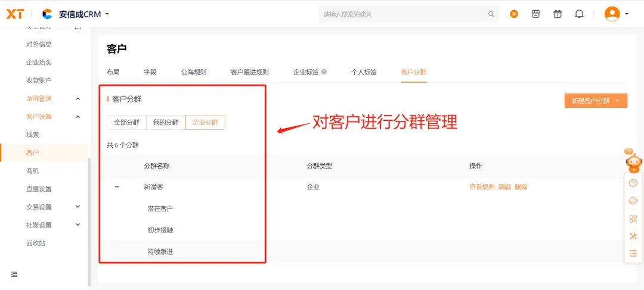644x290 pixels.
Task: Select the 全部分群 filter
Action: [x=126, y=122]
